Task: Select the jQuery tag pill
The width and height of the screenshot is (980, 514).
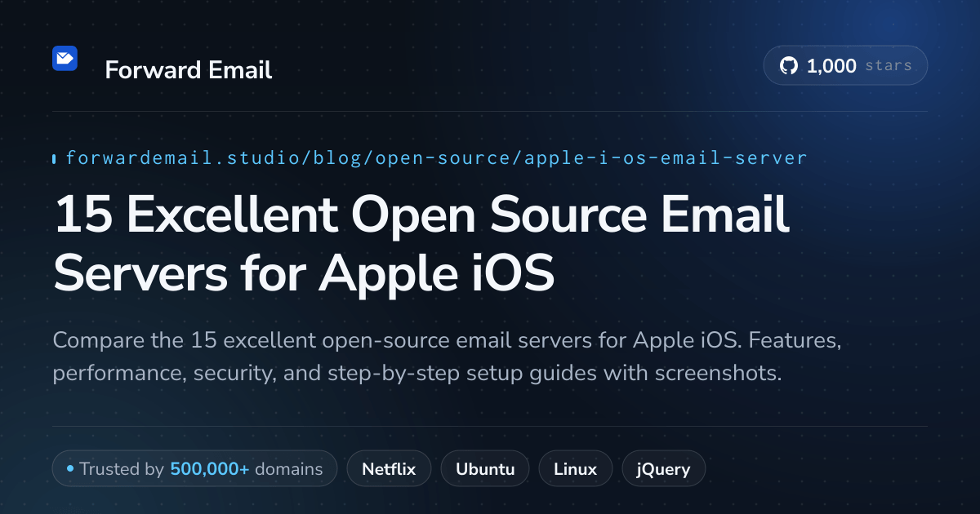Action: 663,469
